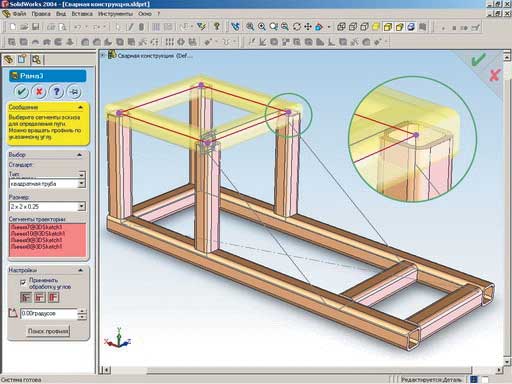Click the Поиск профиля button

click(x=48, y=331)
